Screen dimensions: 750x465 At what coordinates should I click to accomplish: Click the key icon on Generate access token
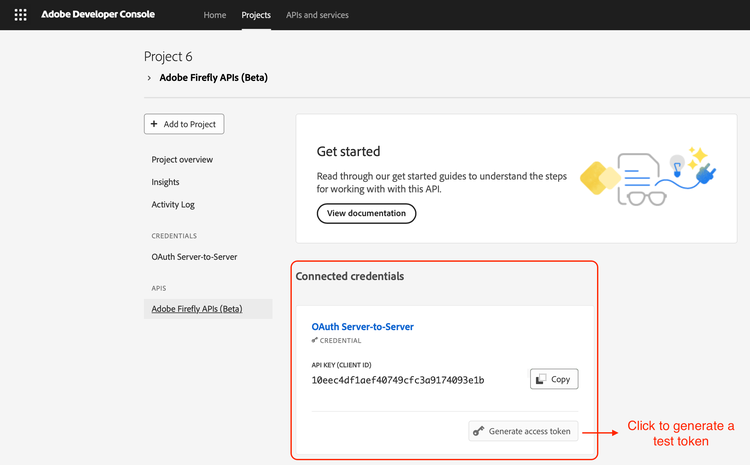tap(478, 431)
